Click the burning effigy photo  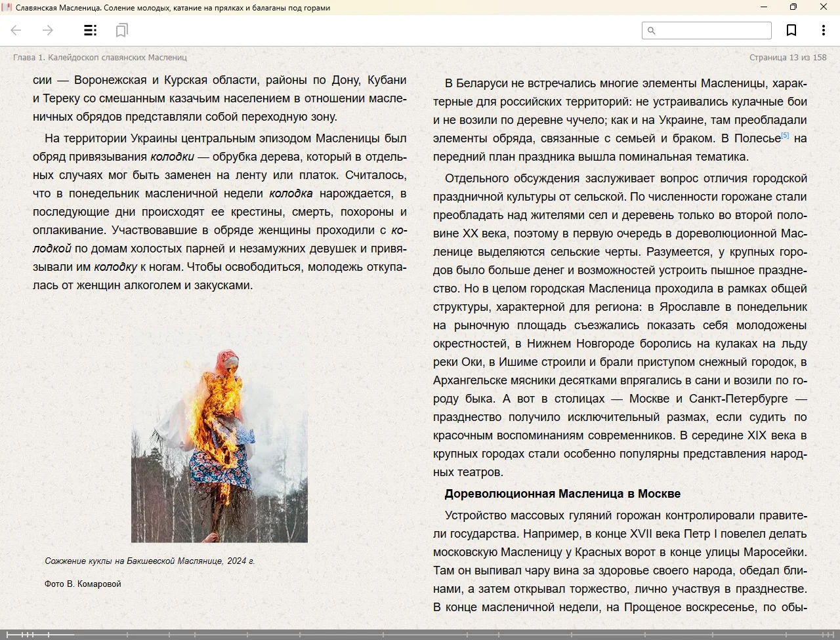click(219, 445)
